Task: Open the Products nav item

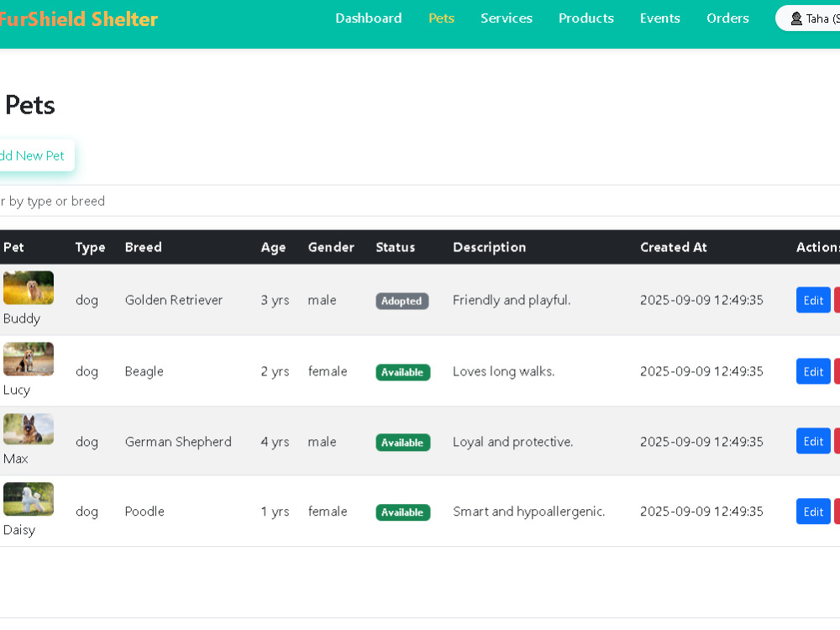Action: click(x=586, y=18)
